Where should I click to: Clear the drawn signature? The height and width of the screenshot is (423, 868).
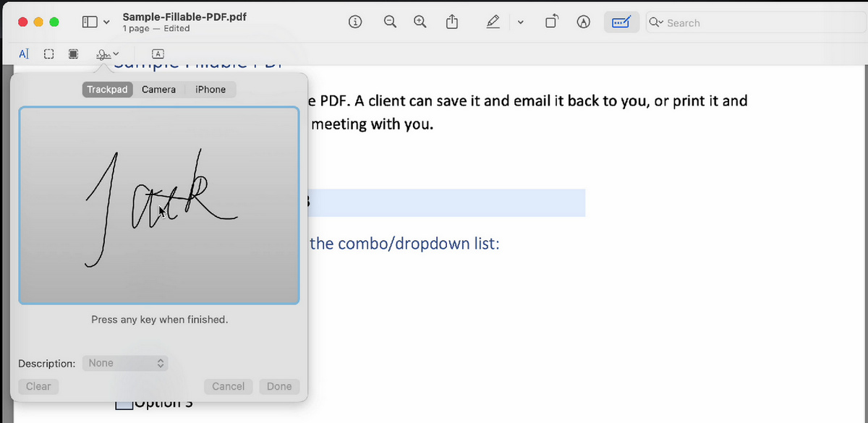tap(38, 386)
